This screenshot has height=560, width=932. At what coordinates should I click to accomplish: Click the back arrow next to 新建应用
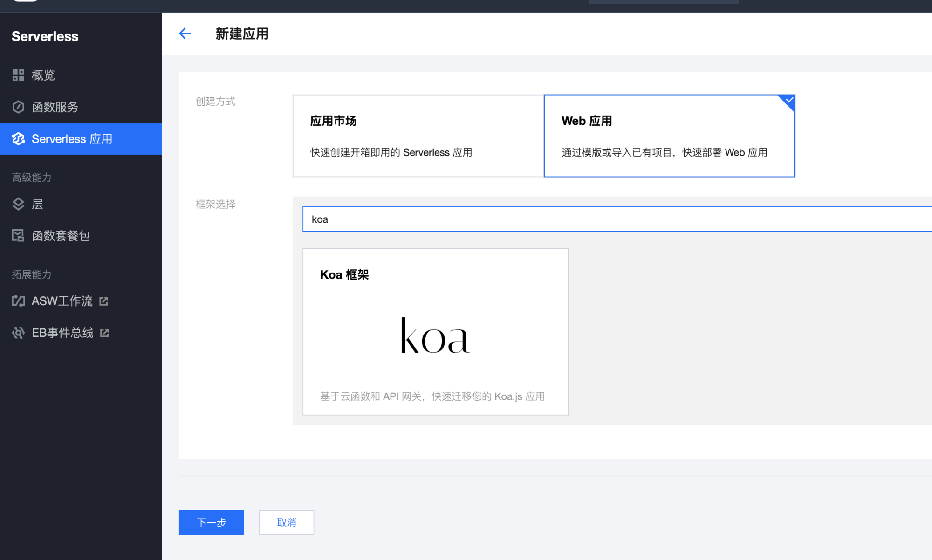(185, 34)
